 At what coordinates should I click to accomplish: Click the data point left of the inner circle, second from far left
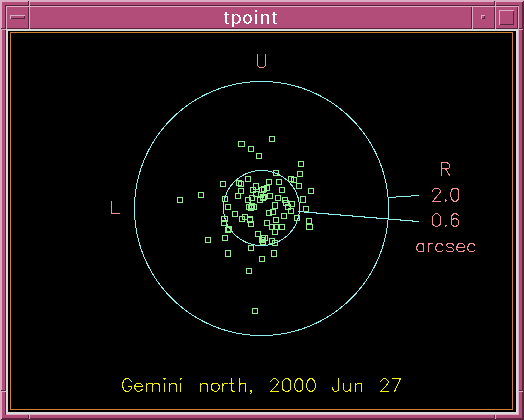[x=201, y=195]
